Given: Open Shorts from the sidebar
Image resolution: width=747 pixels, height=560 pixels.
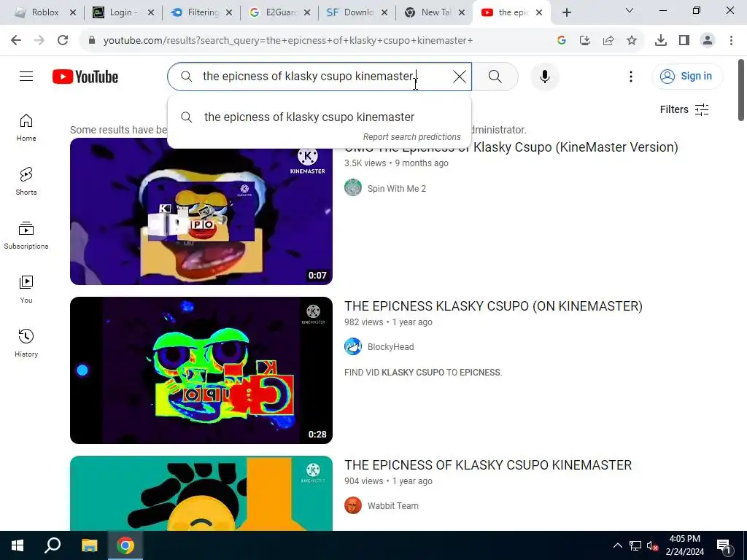Looking at the screenshot, I should point(26,182).
